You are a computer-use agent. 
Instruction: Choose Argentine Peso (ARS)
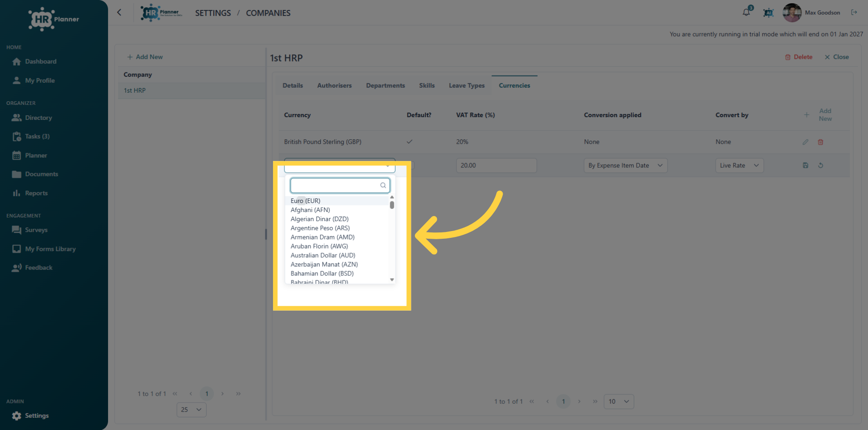337,228
